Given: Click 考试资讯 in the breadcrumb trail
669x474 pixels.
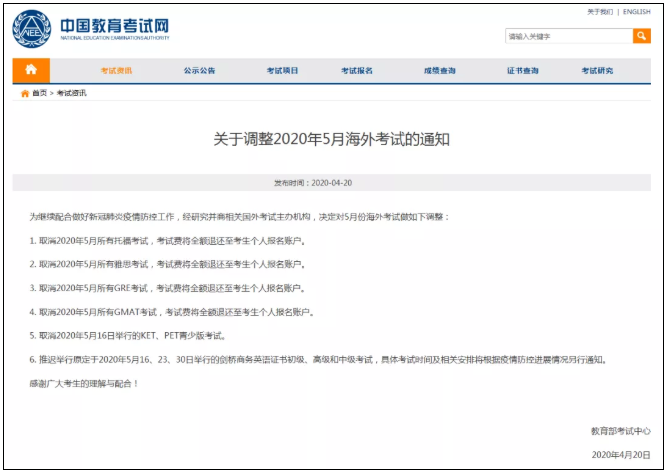Looking at the screenshot, I should pyautogui.click(x=72, y=93).
